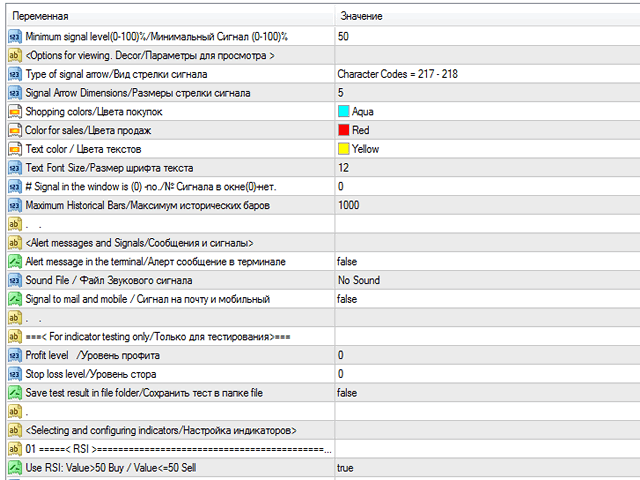
Task: Edit the Maximum Historical Bars value 1000
Action: (x=349, y=205)
